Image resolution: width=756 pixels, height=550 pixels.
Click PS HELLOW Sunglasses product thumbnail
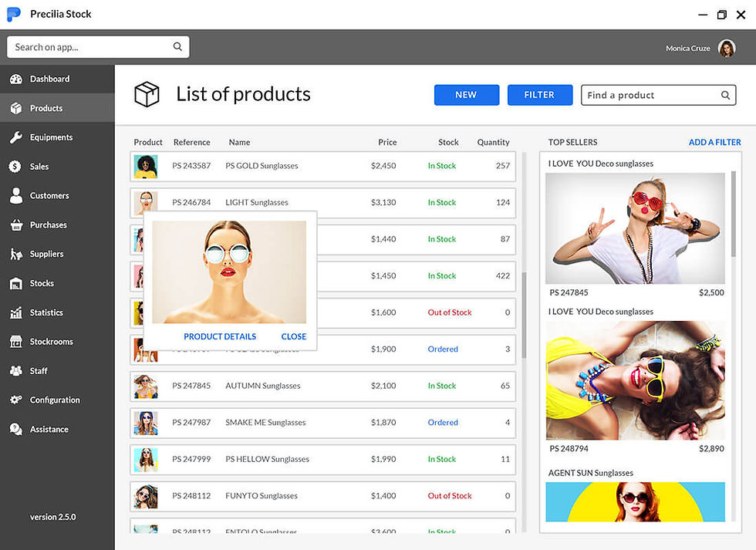pyautogui.click(x=146, y=460)
